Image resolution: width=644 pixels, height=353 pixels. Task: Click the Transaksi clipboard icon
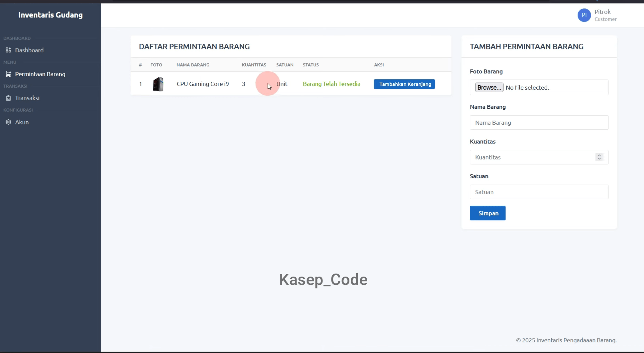pyautogui.click(x=8, y=98)
